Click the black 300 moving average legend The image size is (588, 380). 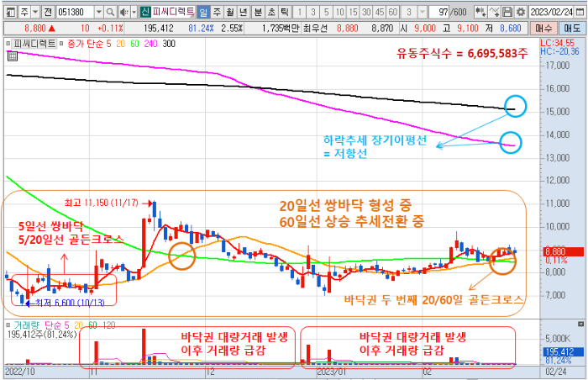pos(169,44)
